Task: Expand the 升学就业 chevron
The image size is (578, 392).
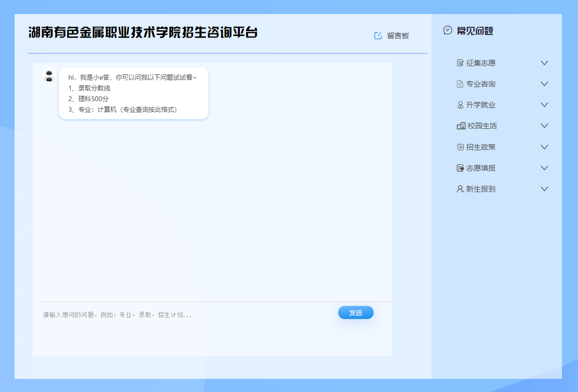Action: pos(544,105)
